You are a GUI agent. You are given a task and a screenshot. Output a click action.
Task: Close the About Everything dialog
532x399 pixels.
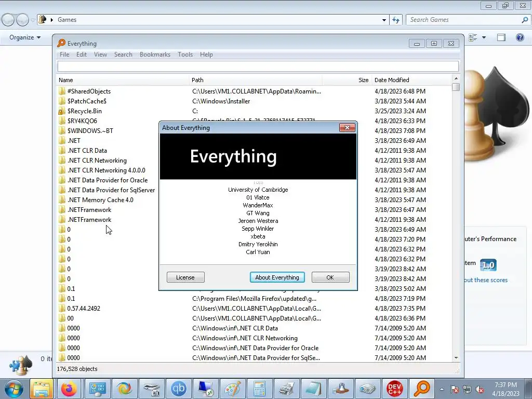tap(347, 128)
